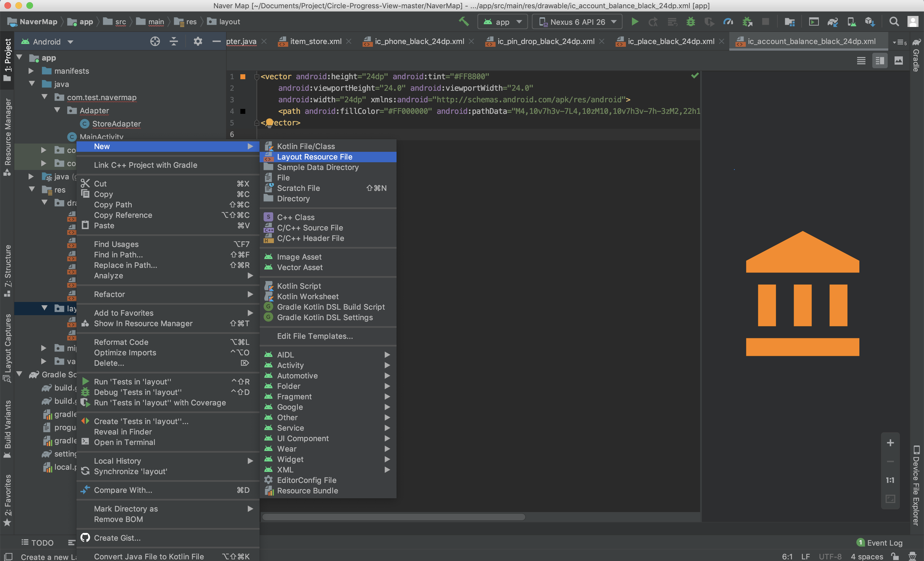Collapse the java folder in project tree
The image size is (924, 561).
tap(32, 84)
